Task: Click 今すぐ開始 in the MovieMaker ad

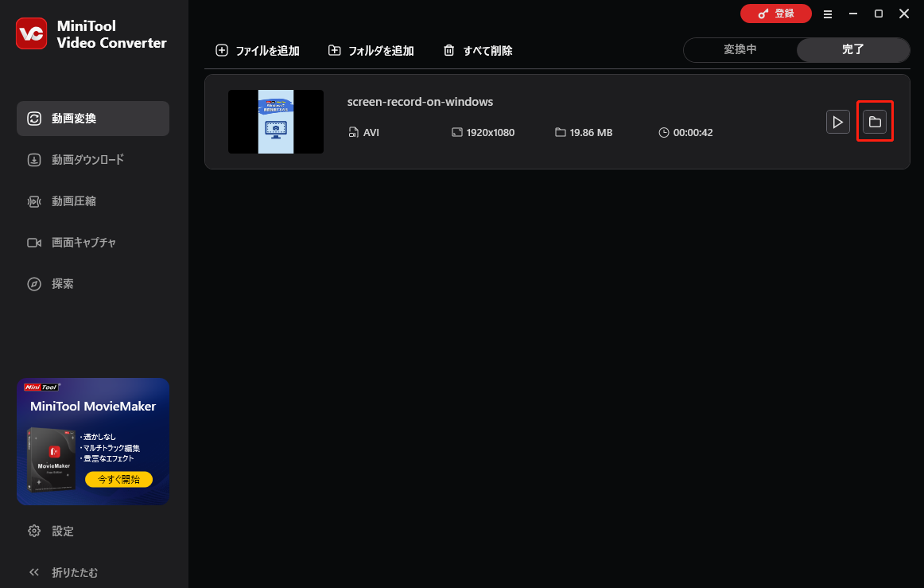Action: (x=119, y=480)
